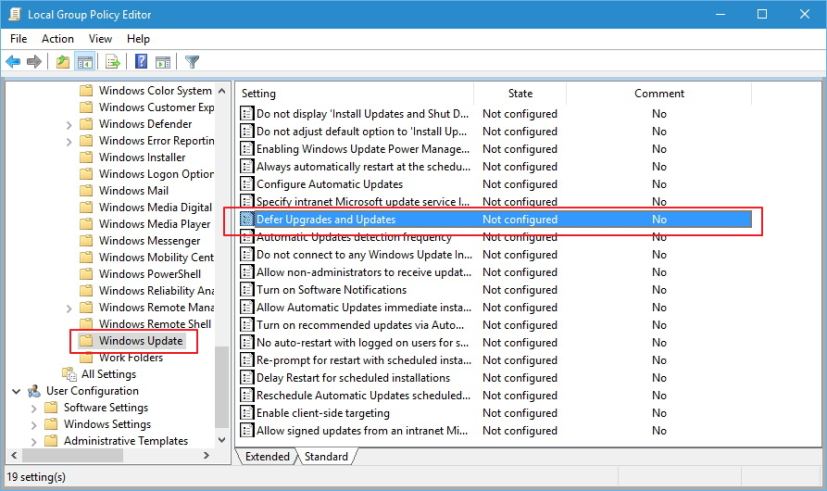Click tree scrollbar up arrow
Viewport: 827px width, 491px height.
(222, 91)
